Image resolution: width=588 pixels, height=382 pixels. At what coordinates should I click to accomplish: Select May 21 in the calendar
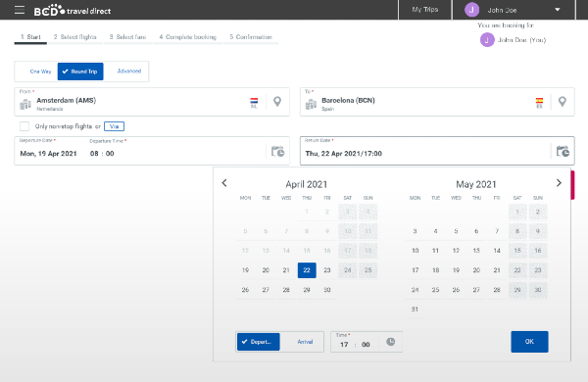point(497,270)
